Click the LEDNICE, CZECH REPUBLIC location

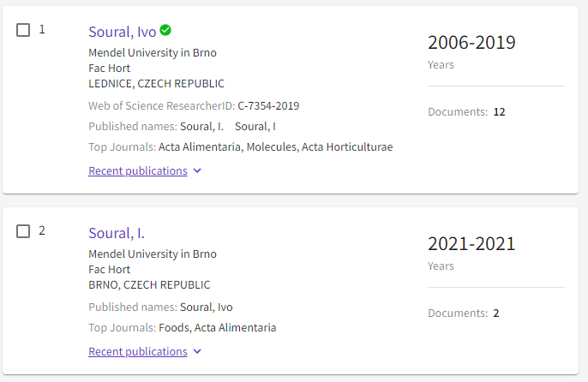(x=156, y=84)
